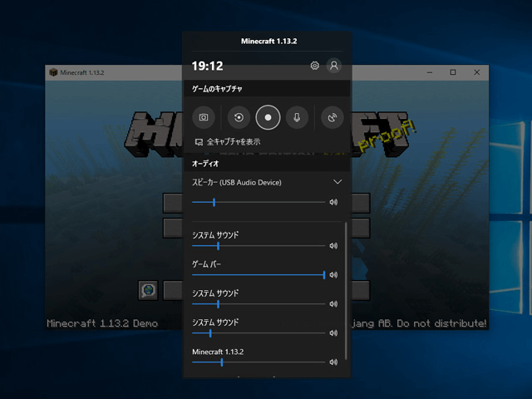Take a screenshot with the camera icon
The width and height of the screenshot is (532, 399).
point(204,118)
